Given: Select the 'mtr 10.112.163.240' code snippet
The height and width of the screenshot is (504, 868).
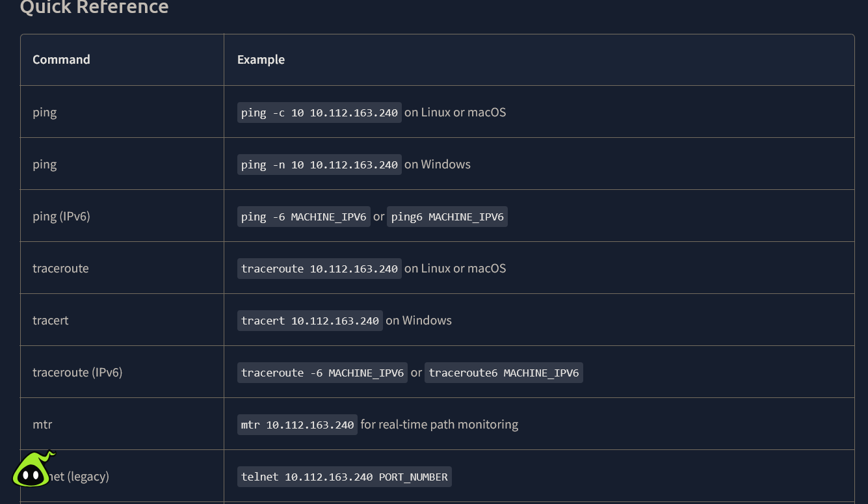Looking at the screenshot, I should pos(297,425).
